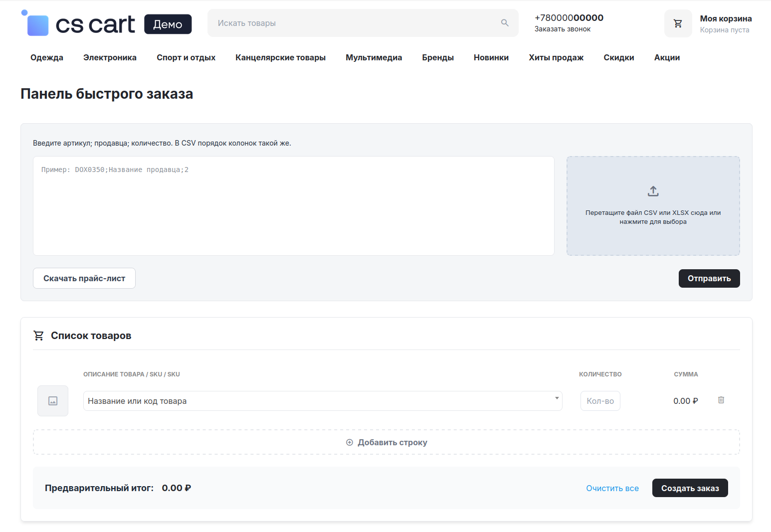Image resolution: width=771 pixels, height=532 pixels.
Task: Open the product name dropdown arrow
Action: tap(557, 398)
